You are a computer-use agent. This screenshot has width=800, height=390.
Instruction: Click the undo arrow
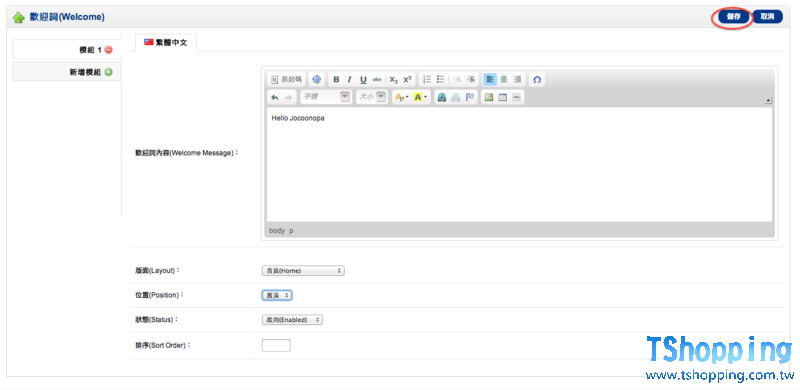(275, 97)
